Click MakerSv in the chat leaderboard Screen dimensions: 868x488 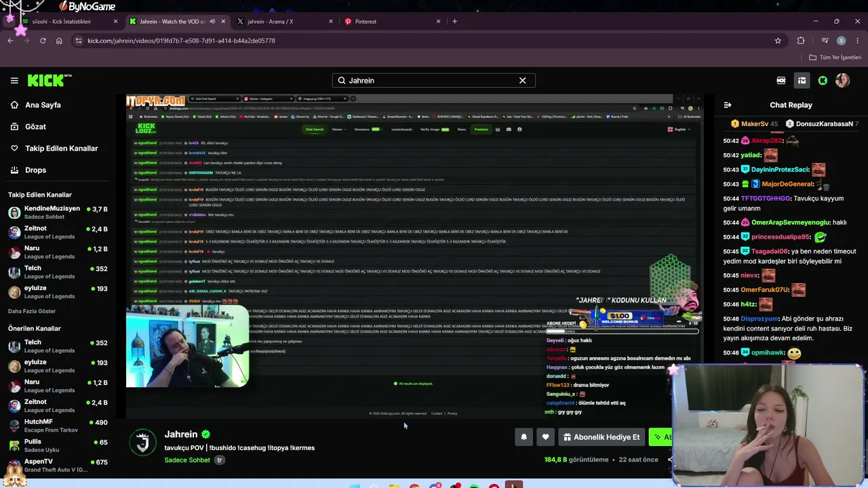pyautogui.click(x=755, y=124)
